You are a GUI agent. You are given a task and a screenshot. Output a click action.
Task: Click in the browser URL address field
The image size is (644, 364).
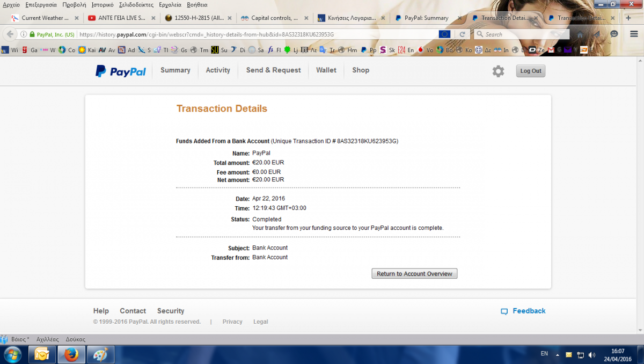pyautogui.click(x=258, y=34)
